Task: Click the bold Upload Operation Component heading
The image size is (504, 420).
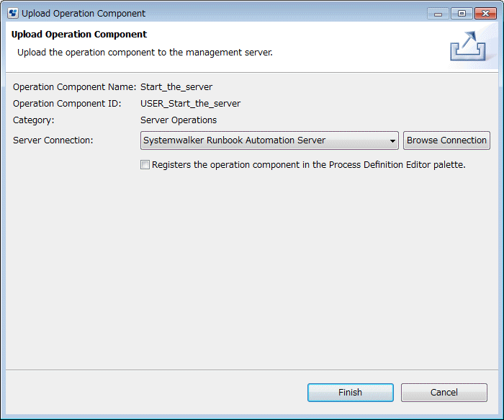Action: 79,35
